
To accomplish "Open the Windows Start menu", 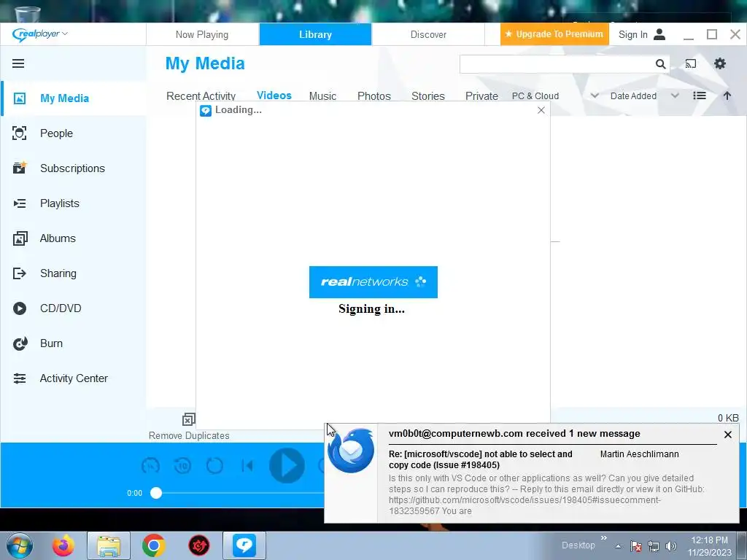I will [x=20, y=545].
